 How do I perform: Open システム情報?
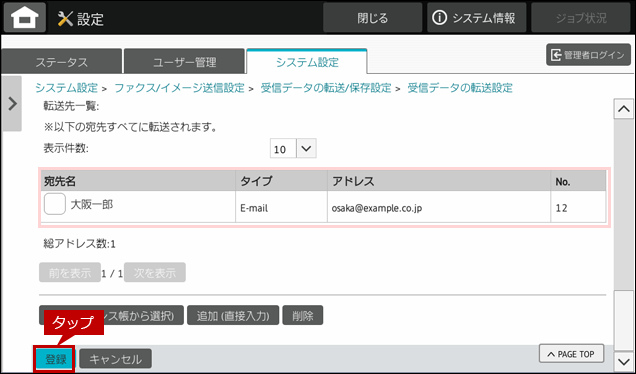click(x=476, y=18)
